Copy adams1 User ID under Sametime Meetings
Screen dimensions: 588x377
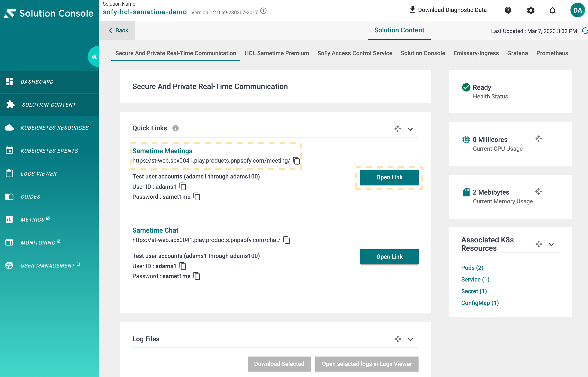[183, 187]
